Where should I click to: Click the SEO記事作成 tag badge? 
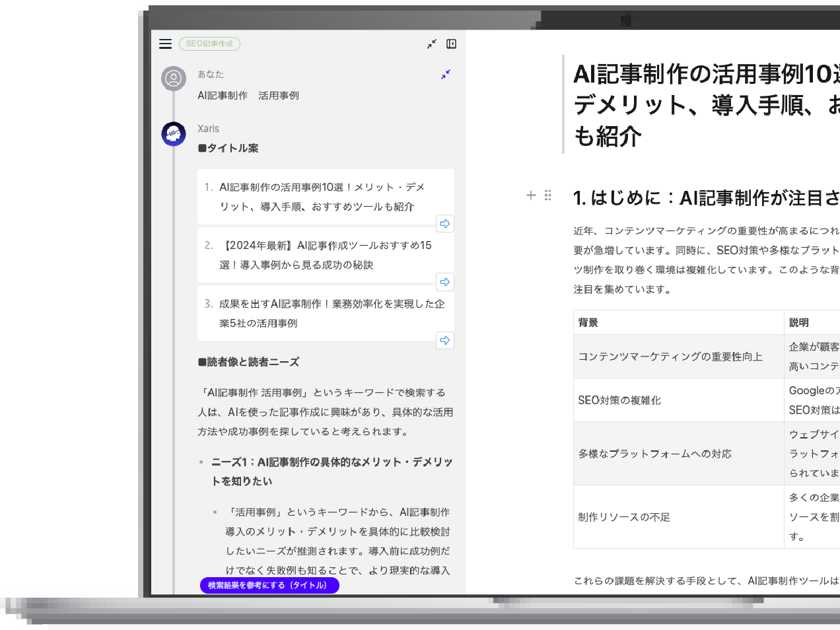click(209, 44)
